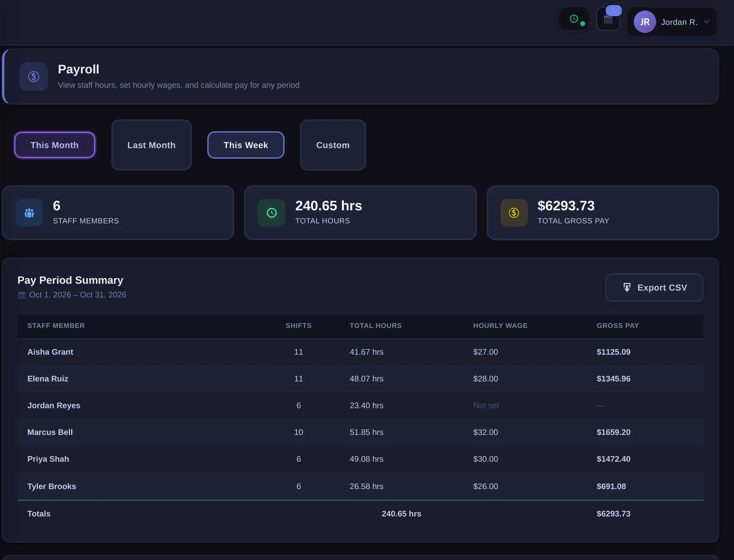Click the download icon in Export CSV
Viewport: 734px width, 560px height.
(x=627, y=288)
